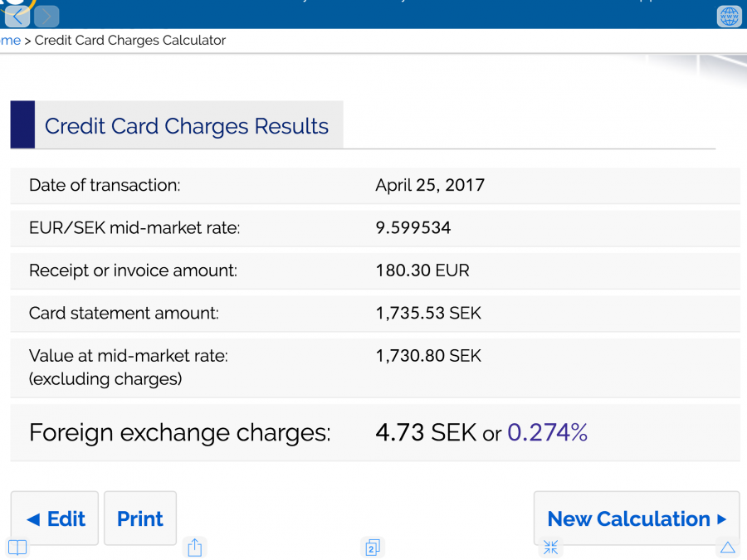Tap the browser forward arrow
Viewport: 747px width, 560px height.
(x=46, y=16)
